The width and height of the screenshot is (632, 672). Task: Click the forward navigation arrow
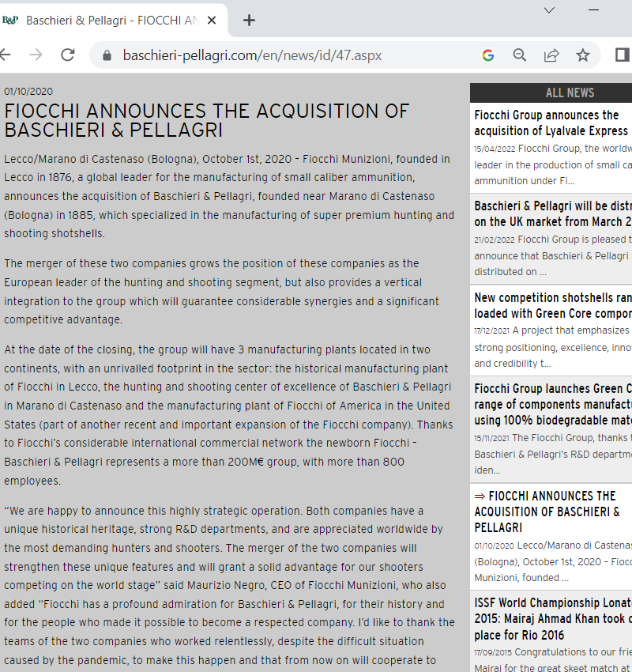click(36, 55)
